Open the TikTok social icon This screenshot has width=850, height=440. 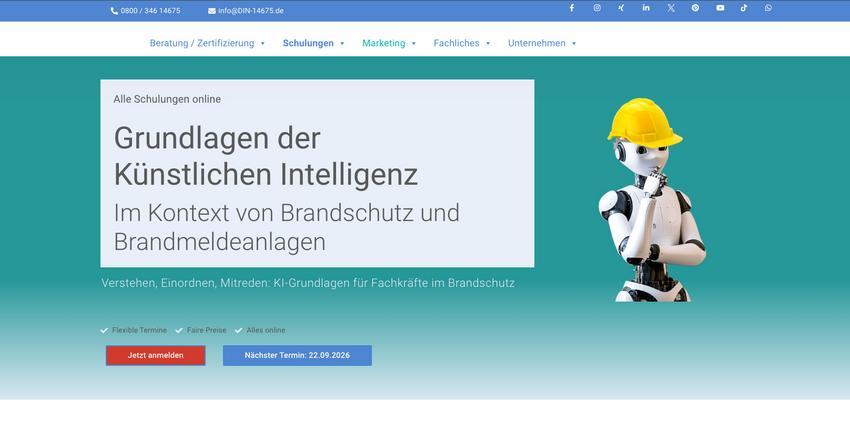(x=744, y=8)
